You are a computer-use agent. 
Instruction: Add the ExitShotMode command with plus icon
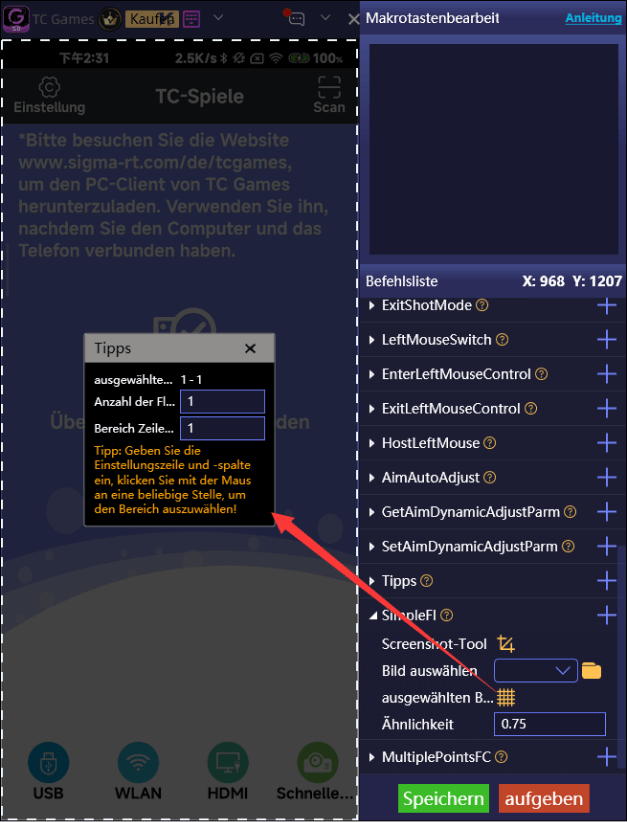point(607,305)
